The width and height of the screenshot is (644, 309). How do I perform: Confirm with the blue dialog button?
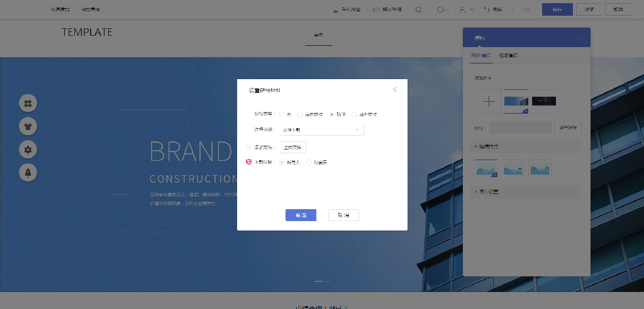click(x=301, y=215)
